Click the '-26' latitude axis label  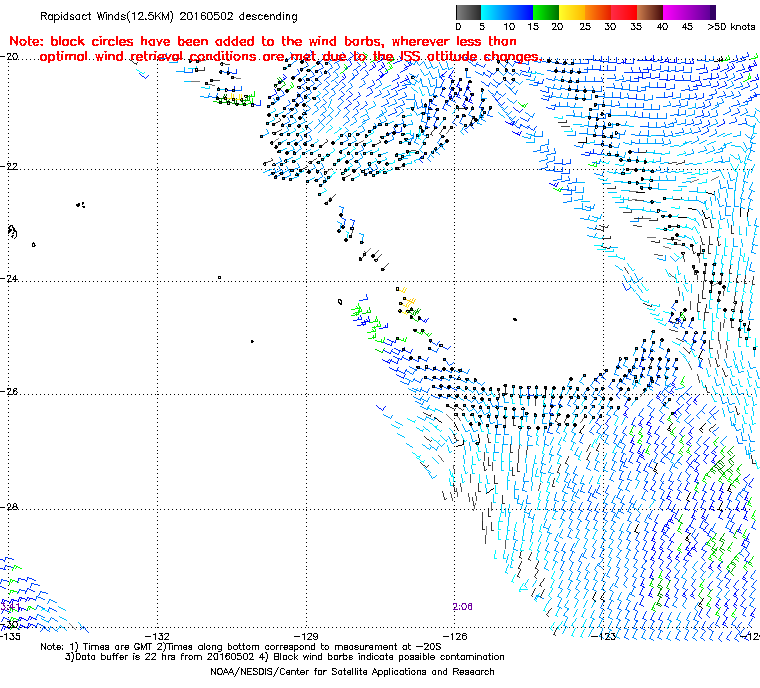[9, 391]
